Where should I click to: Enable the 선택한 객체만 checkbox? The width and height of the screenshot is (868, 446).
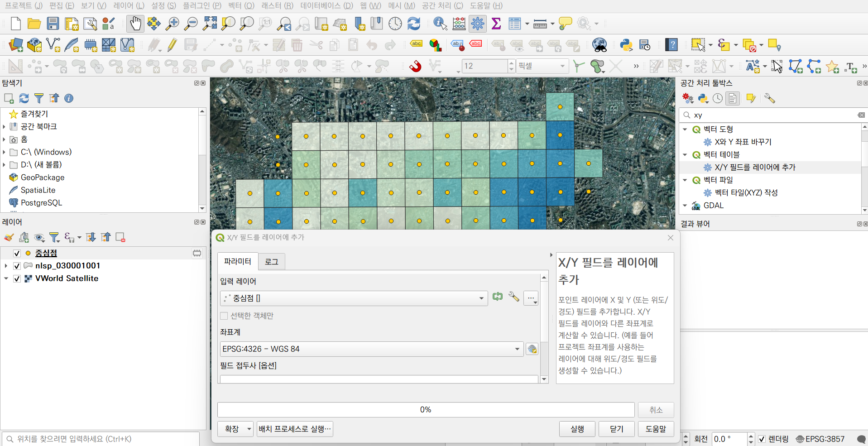click(x=224, y=316)
